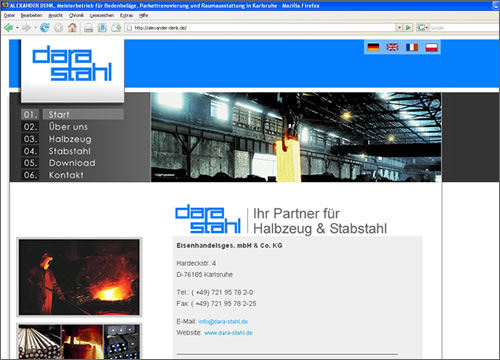Click the dara stahl logo in the header
500x360 pixels.
pyautogui.click(x=72, y=63)
